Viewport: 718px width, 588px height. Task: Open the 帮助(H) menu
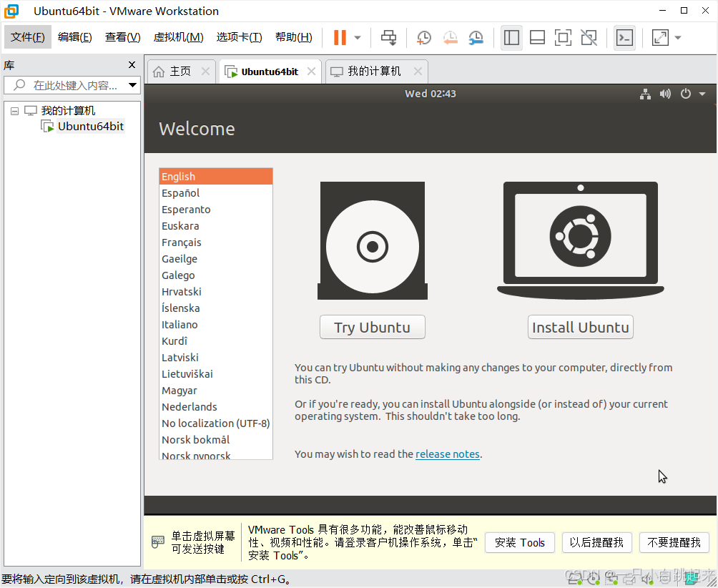[294, 37]
